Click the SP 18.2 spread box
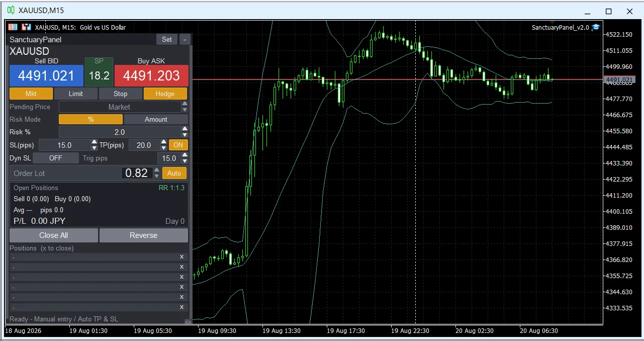This screenshot has height=341, width=644. 99,71
